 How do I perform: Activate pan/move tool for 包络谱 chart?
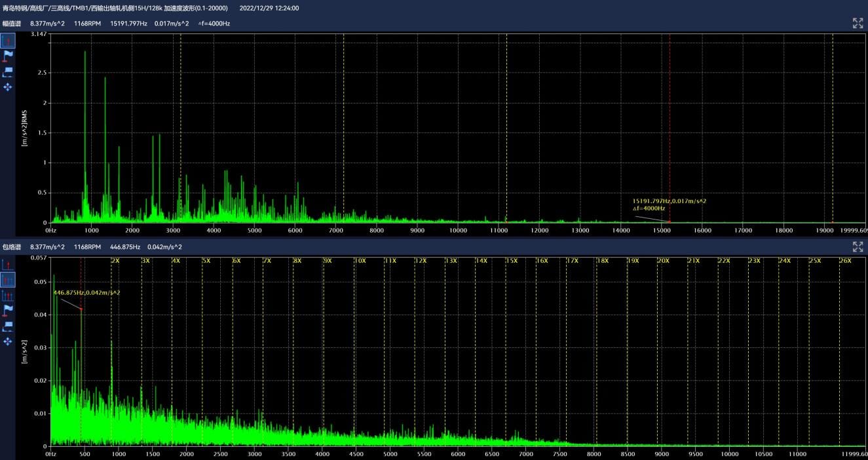point(8,341)
